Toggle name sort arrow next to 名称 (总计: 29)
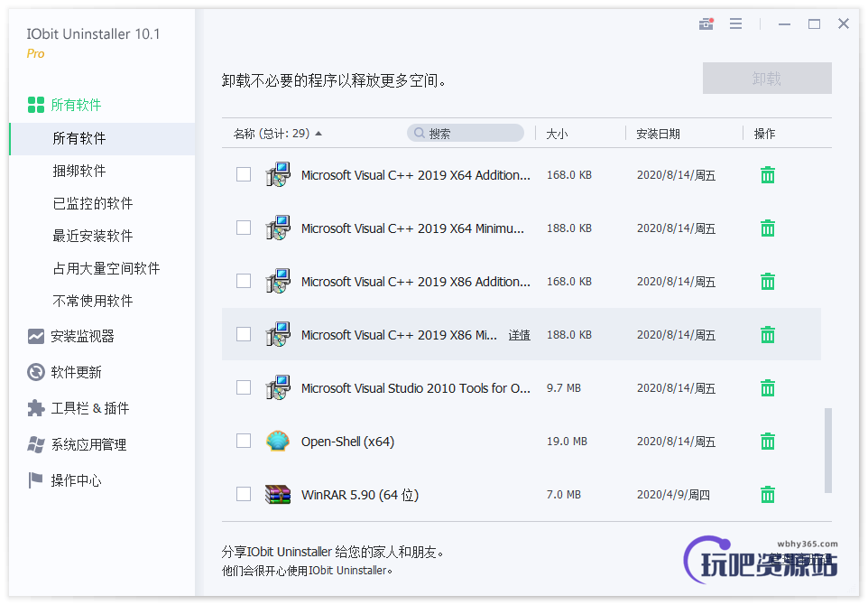 [319, 134]
